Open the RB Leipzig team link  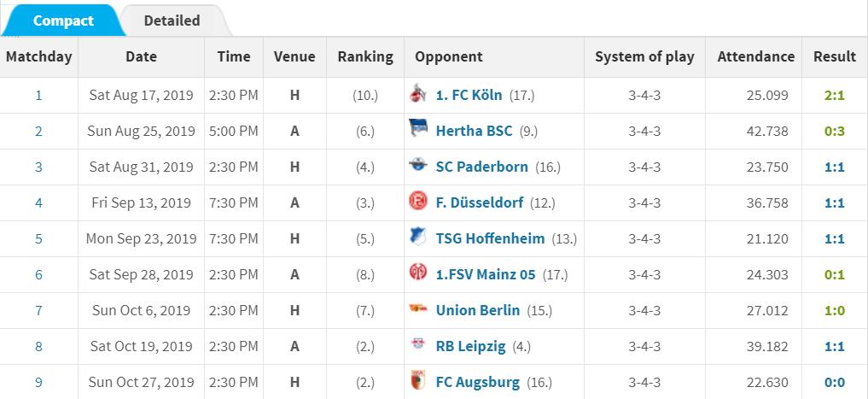(470, 346)
